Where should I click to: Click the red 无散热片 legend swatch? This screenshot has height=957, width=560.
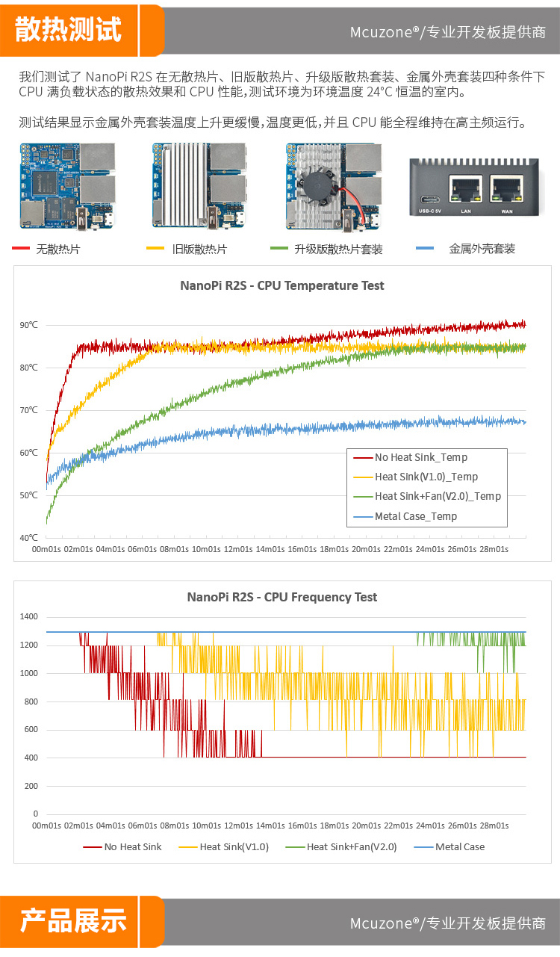tap(21, 248)
